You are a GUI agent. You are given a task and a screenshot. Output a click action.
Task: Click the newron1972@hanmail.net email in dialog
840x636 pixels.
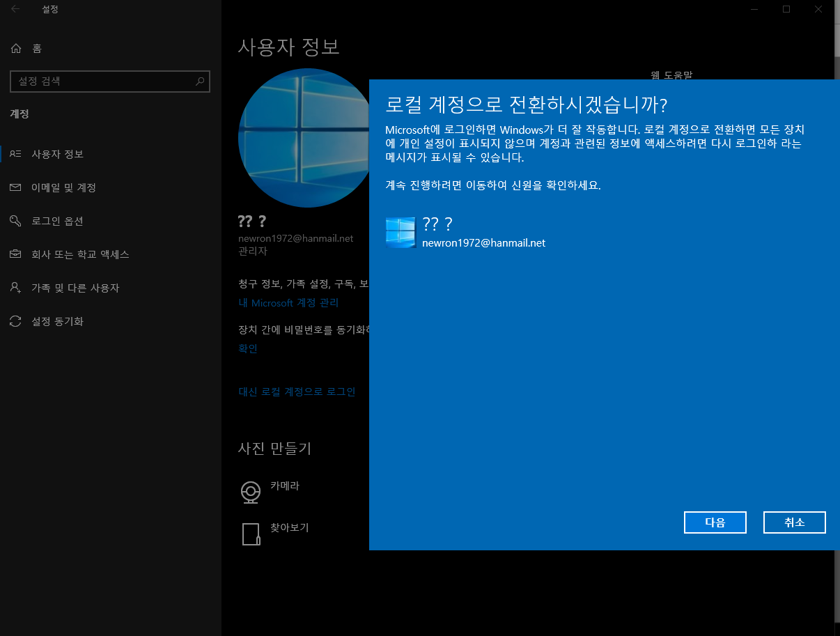pyautogui.click(x=484, y=243)
